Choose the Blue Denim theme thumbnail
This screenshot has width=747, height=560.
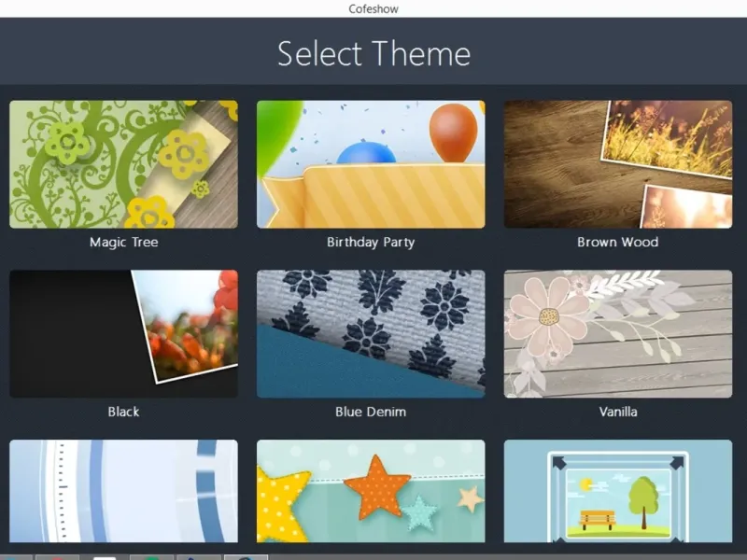click(371, 334)
